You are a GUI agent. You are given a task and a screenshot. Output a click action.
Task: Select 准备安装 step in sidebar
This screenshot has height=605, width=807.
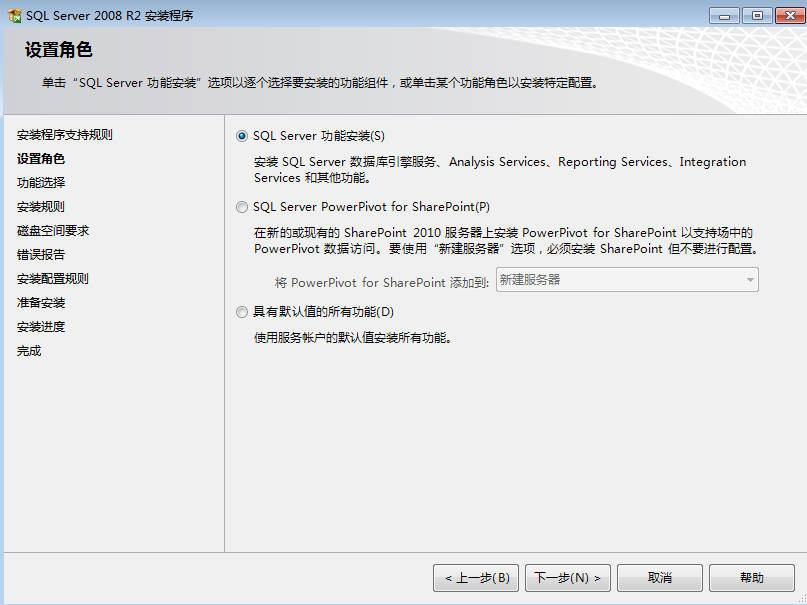tap(41, 302)
